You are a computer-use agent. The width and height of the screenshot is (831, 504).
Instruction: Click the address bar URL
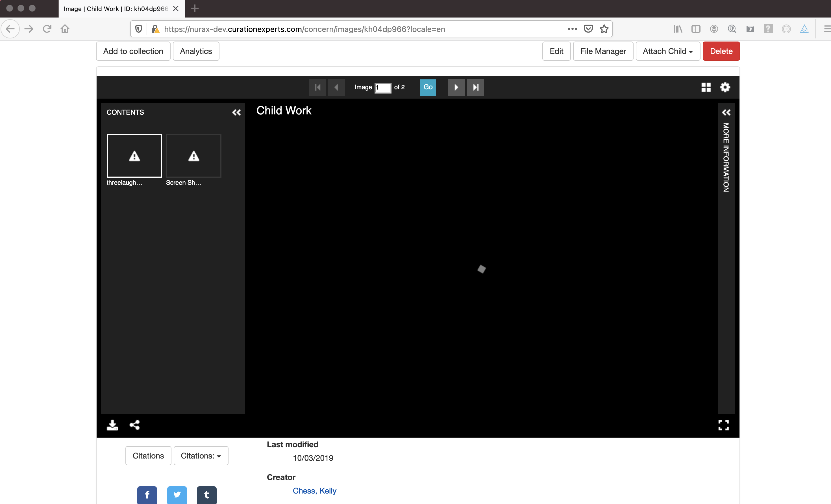click(304, 29)
